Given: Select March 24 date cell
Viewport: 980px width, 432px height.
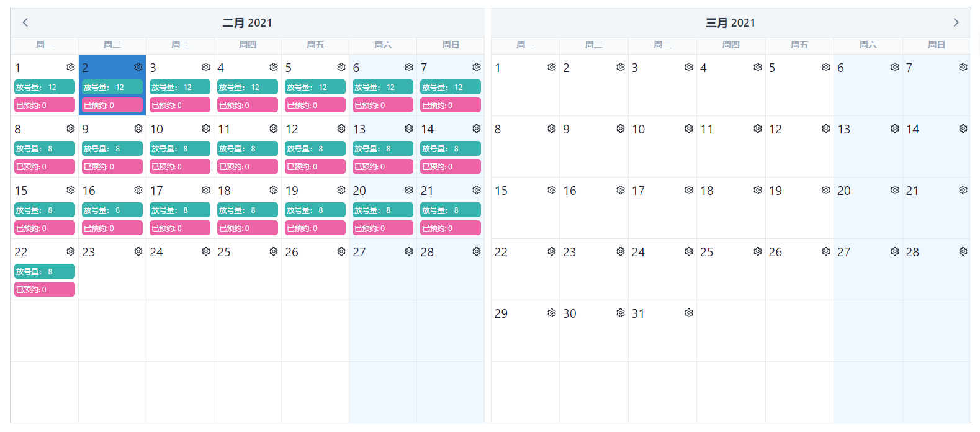Looking at the screenshot, I should [662, 273].
